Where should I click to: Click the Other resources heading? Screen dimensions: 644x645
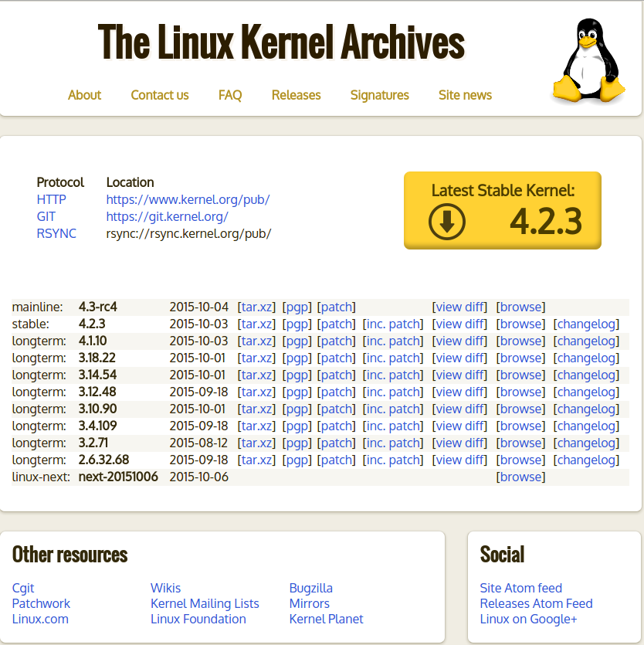pos(70,554)
